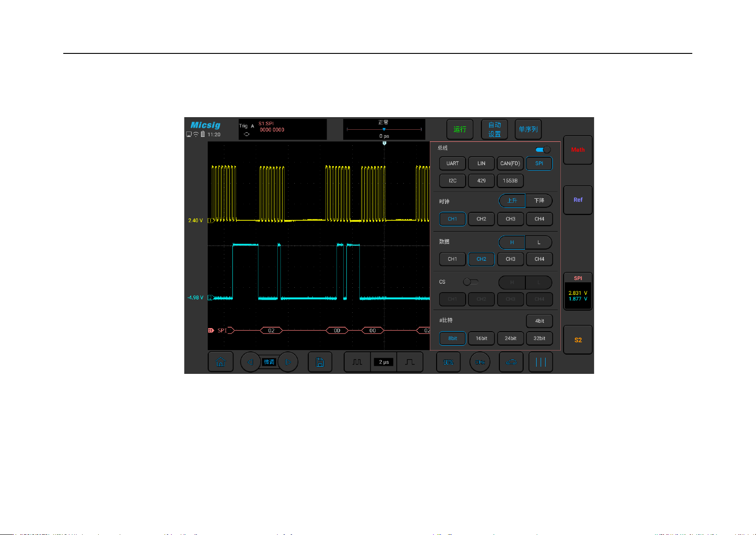Screen dimensions: 756x535
Task: Set data polarity to H
Action: click(x=512, y=242)
